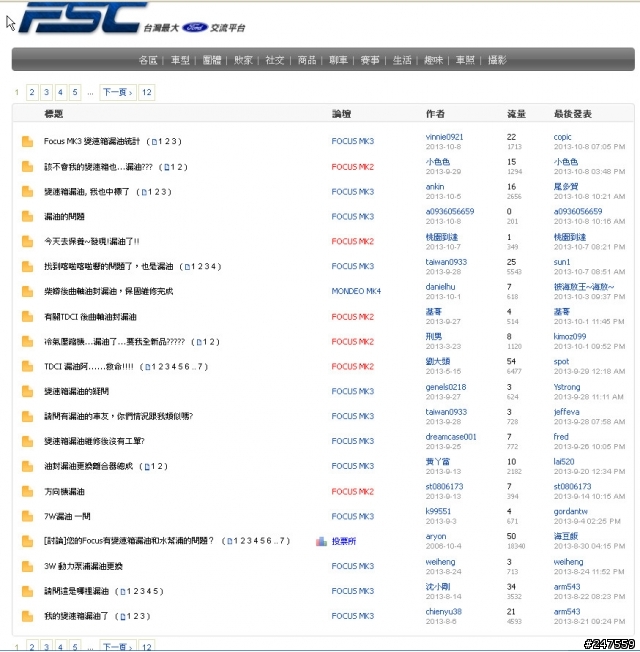
Task: Go to page 3 in top pagination
Action: click(47, 92)
